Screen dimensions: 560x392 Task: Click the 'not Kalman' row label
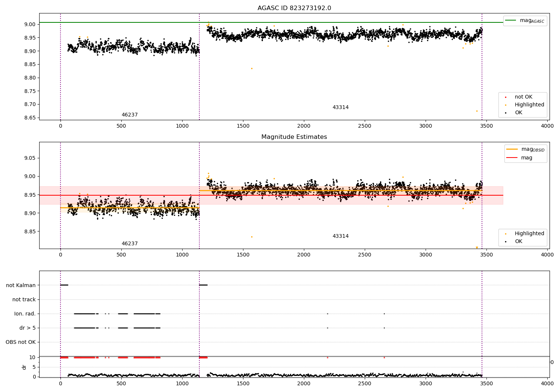pos(21,286)
